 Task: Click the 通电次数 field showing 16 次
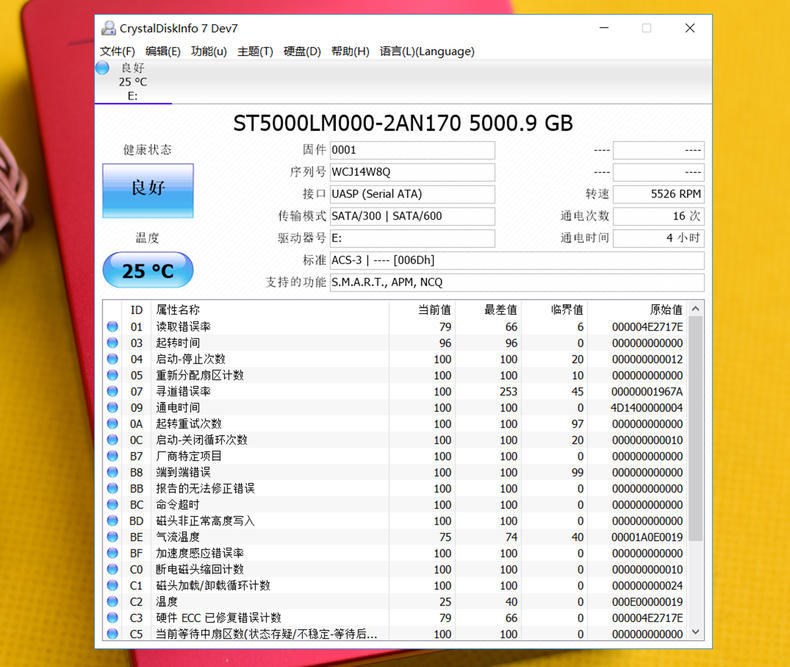point(659,216)
